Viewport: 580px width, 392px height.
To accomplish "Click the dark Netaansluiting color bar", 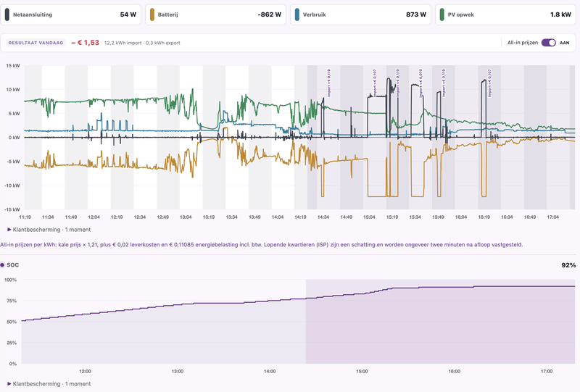I will 7,14.
